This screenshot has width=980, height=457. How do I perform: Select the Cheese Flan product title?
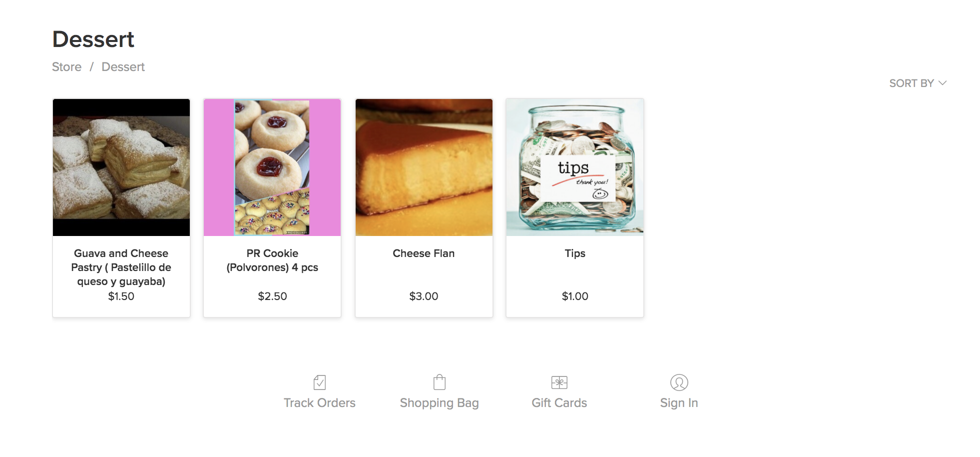click(x=424, y=253)
